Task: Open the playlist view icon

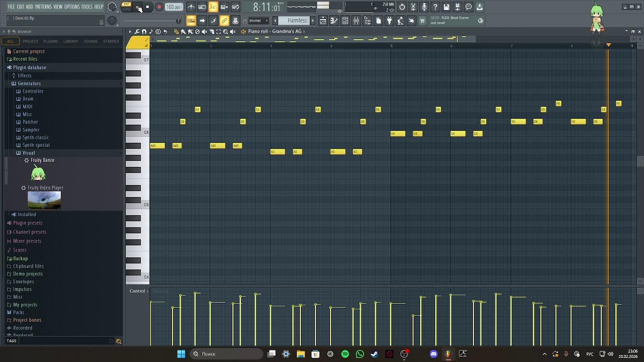Action: (323, 21)
